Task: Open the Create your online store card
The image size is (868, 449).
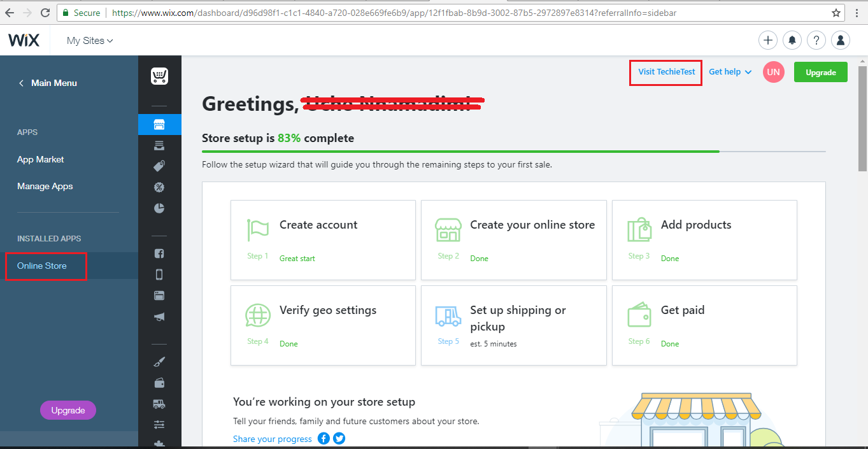Action: (514, 240)
